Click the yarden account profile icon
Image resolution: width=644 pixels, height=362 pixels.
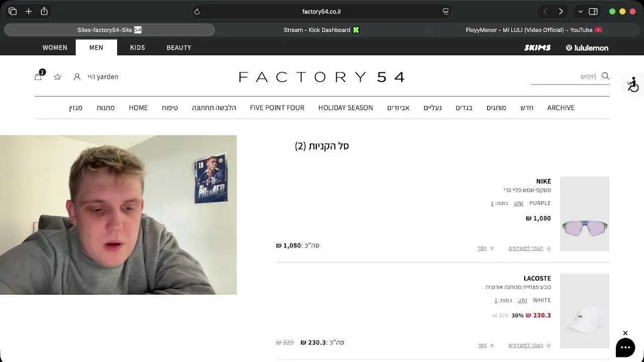coord(77,77)
